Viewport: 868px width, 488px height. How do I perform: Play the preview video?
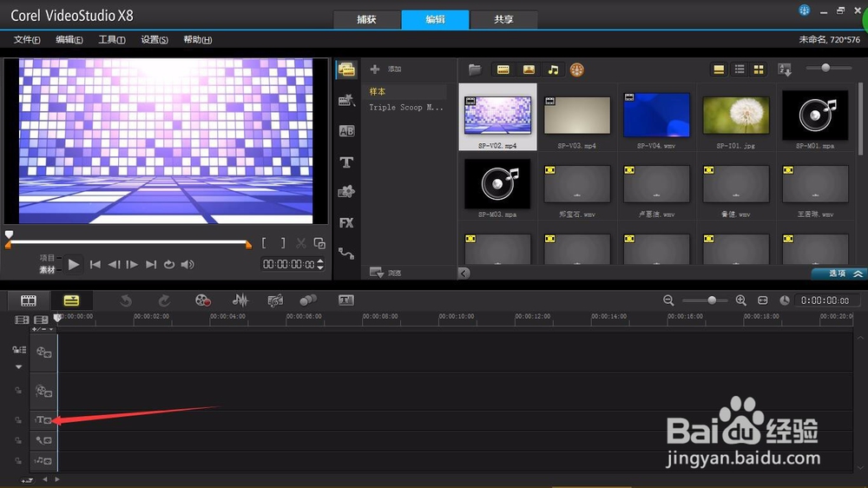73,265
